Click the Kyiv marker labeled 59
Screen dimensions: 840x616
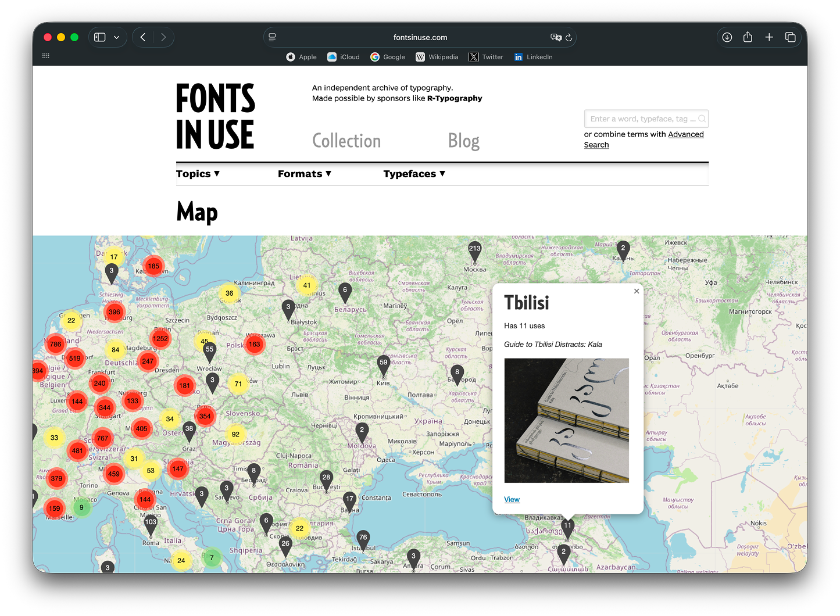coord(383,364)
